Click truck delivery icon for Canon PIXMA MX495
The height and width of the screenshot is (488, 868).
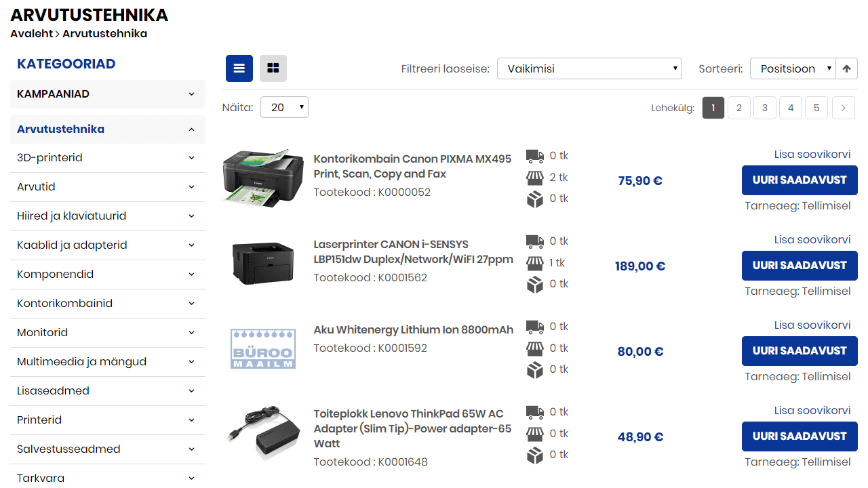coord(535,157)
